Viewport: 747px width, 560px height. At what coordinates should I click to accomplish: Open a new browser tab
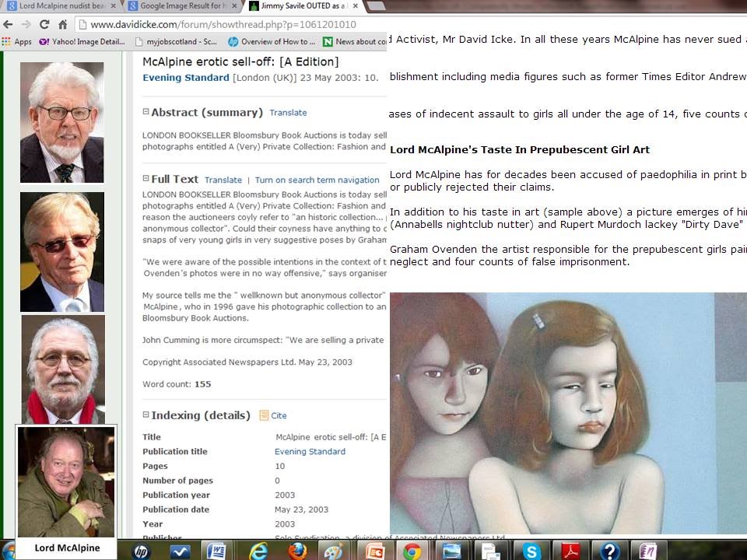click(377, 6)
